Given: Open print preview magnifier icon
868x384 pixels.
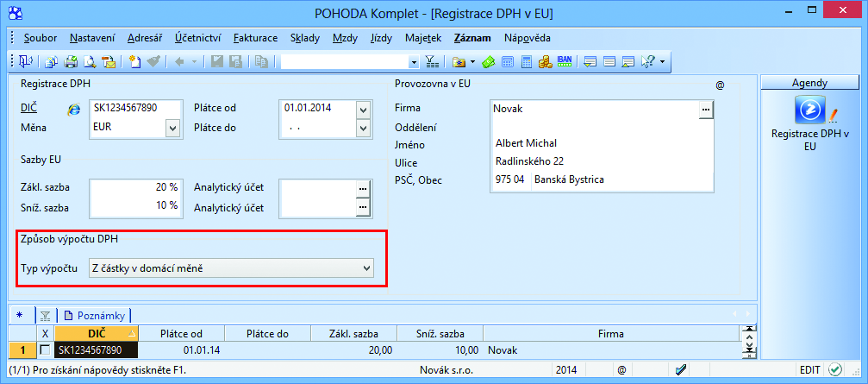Looking at the screenshot, I should (x=90, y=61).
